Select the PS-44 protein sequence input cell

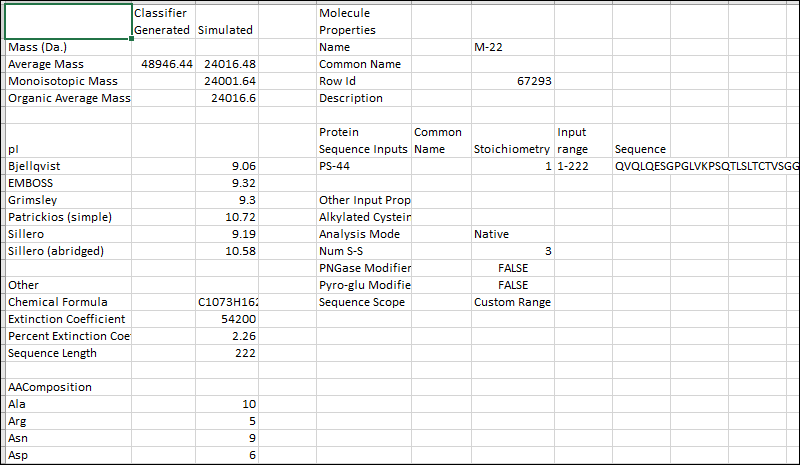pyautogui.click(x=362, y=166)
